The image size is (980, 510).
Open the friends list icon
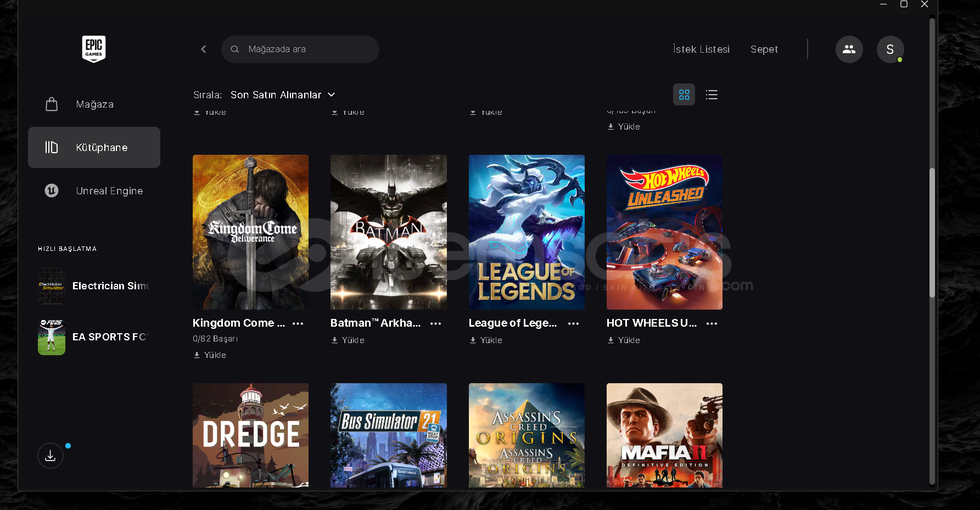(849, 49)
